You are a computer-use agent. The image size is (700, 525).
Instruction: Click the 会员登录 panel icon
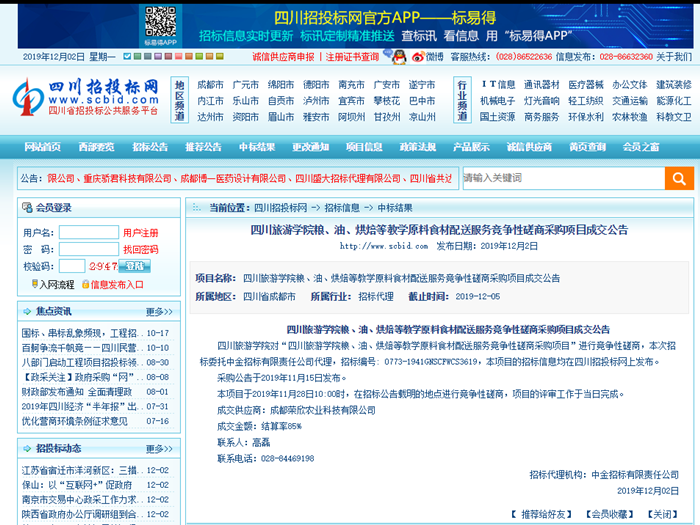point(27,208)
